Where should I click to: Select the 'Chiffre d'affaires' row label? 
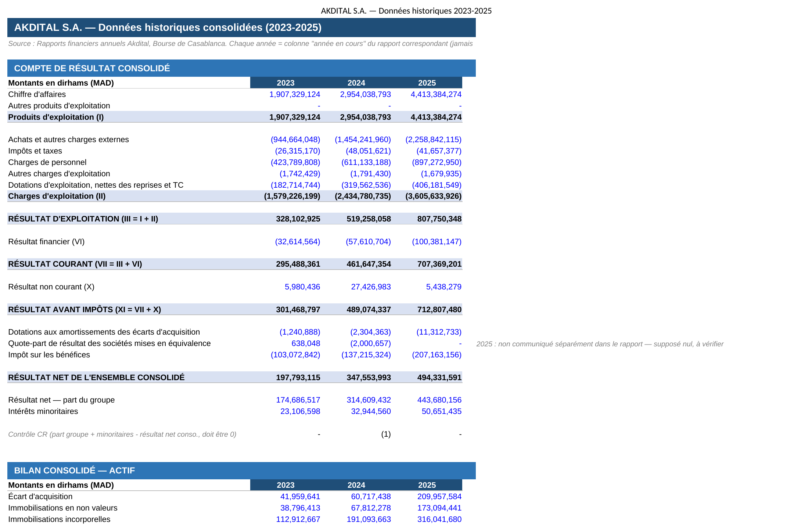(x=37, y=94)
